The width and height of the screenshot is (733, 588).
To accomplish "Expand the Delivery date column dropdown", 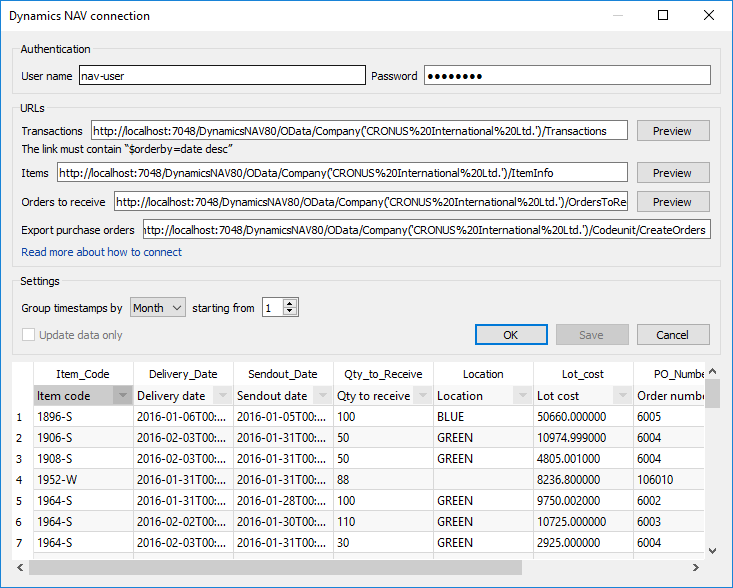I will (x=222, y=396).
